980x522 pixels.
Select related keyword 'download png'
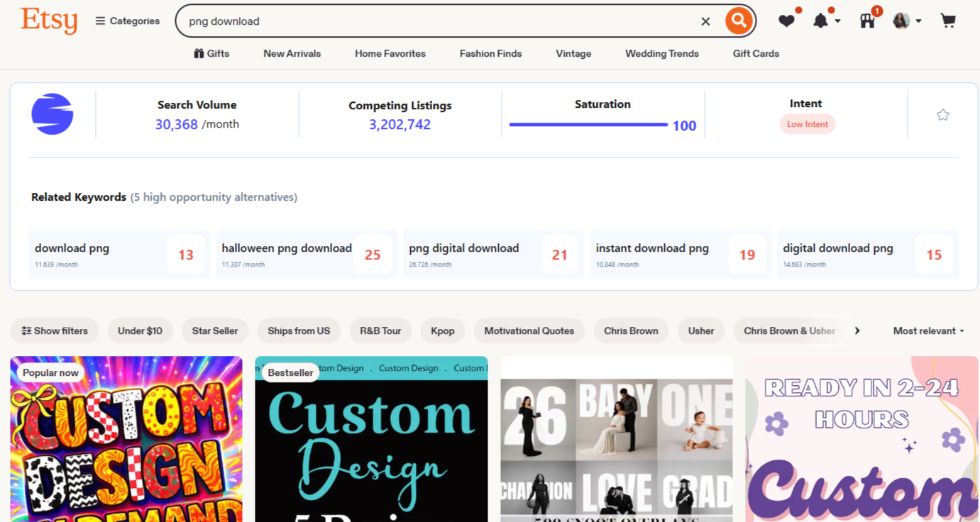119,254
